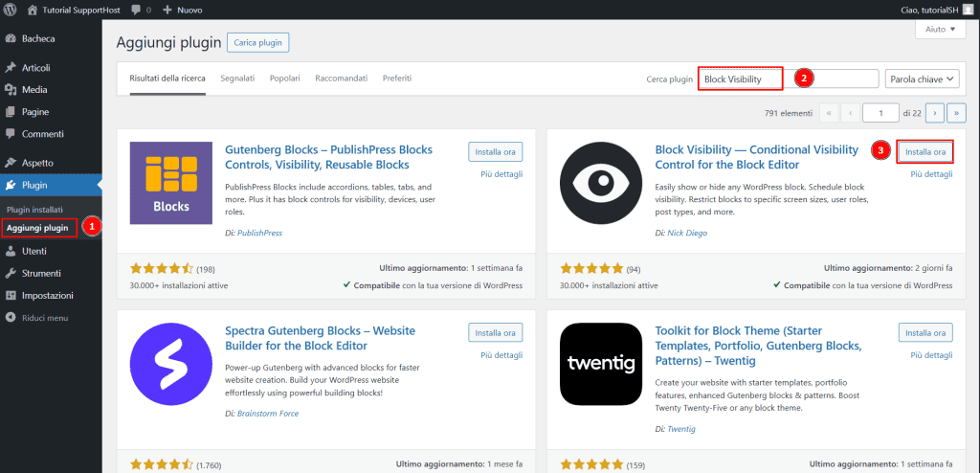Open the comments bubble in admin bar
980x473 pixels.
click(136, 11)
